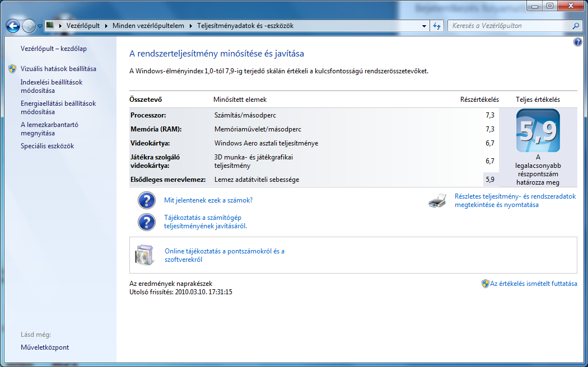The height and width of the screenshot is (367, 588).
Task: Open the Help question mark icon
Action: [578, 42]
